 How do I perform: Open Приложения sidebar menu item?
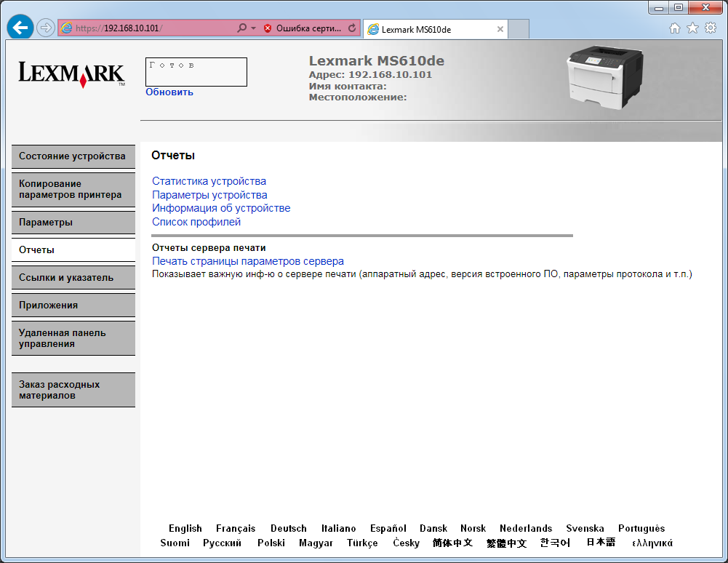coord(73,306)
